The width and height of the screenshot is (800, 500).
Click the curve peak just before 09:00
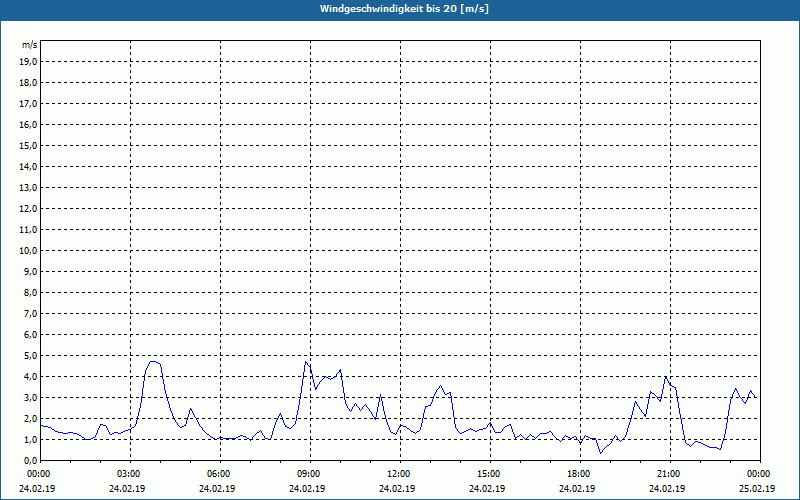[306, 362]
